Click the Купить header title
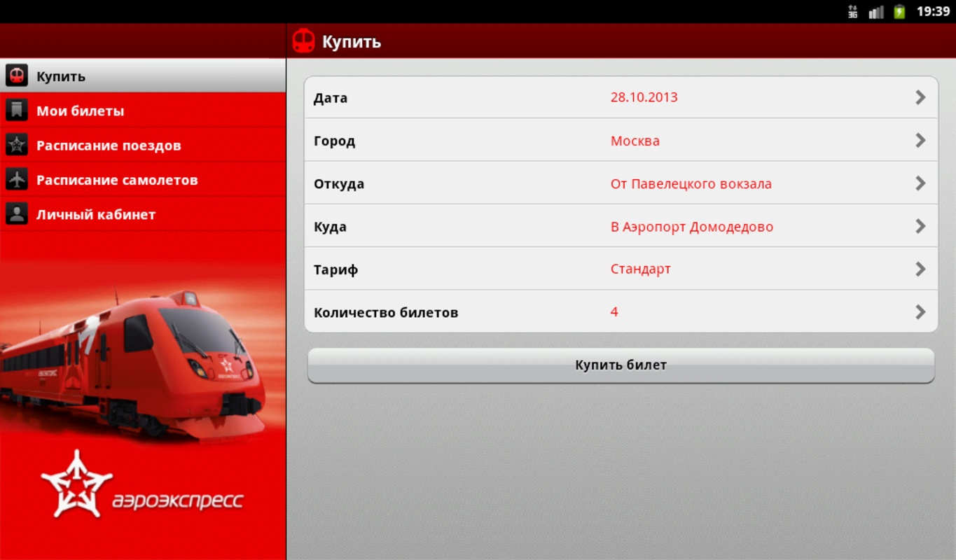 point(352,41)
